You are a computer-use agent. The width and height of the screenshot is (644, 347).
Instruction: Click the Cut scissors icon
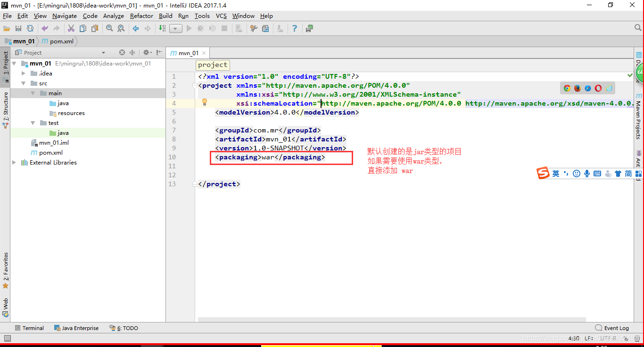tap(71, 29)
